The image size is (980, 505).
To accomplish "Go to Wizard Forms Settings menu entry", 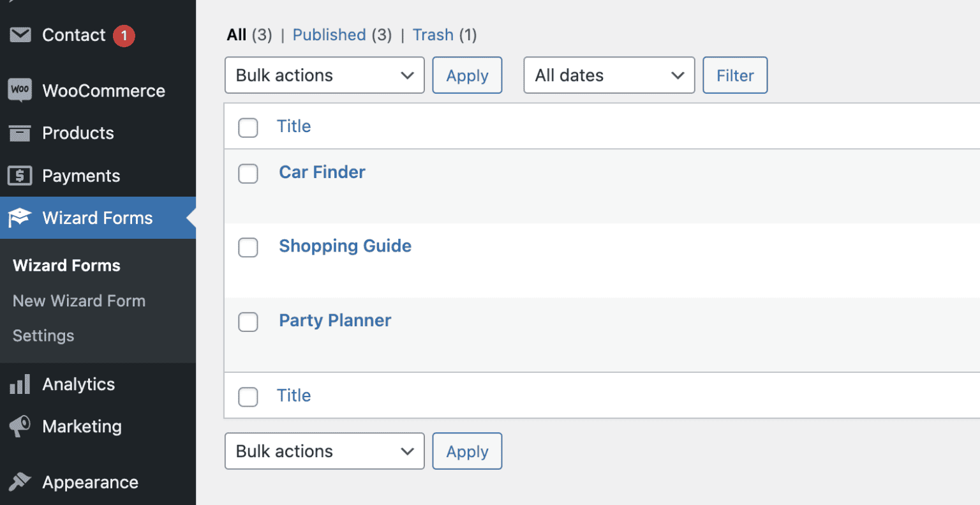I will coord(43,335).
